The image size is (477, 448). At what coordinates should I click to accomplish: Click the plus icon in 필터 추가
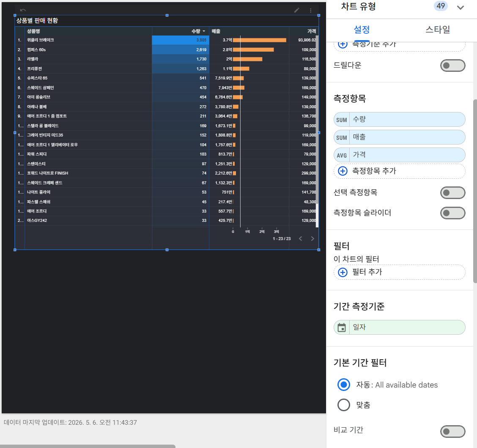[x=343, y=272]
